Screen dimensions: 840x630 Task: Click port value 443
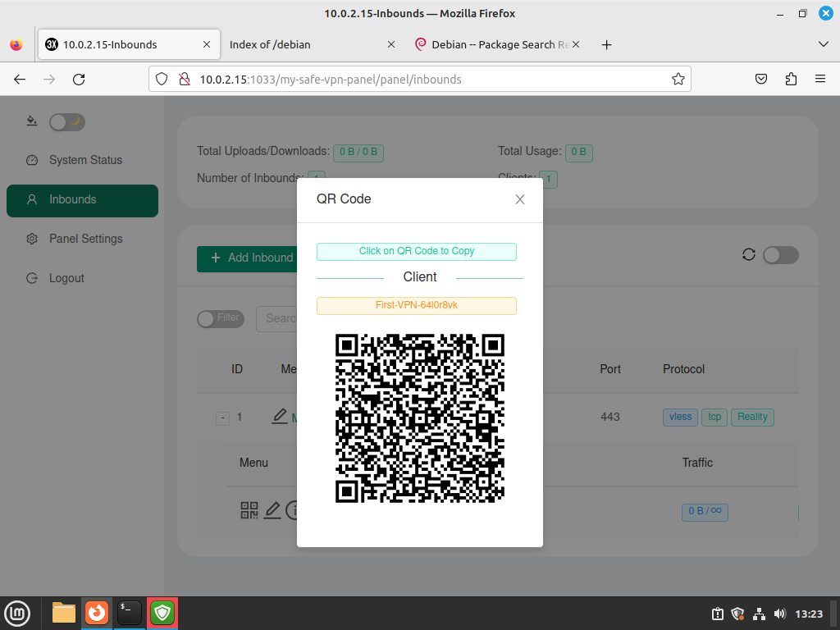(x=610, y=417)
